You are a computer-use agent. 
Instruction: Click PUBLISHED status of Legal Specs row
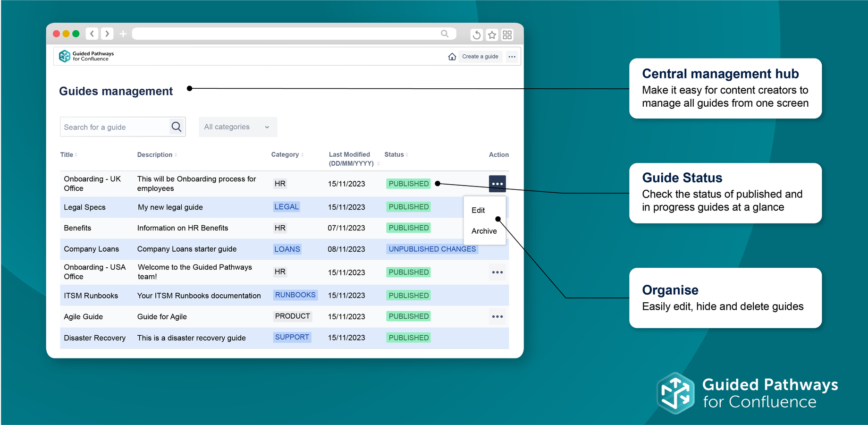(x=409, y=207)
